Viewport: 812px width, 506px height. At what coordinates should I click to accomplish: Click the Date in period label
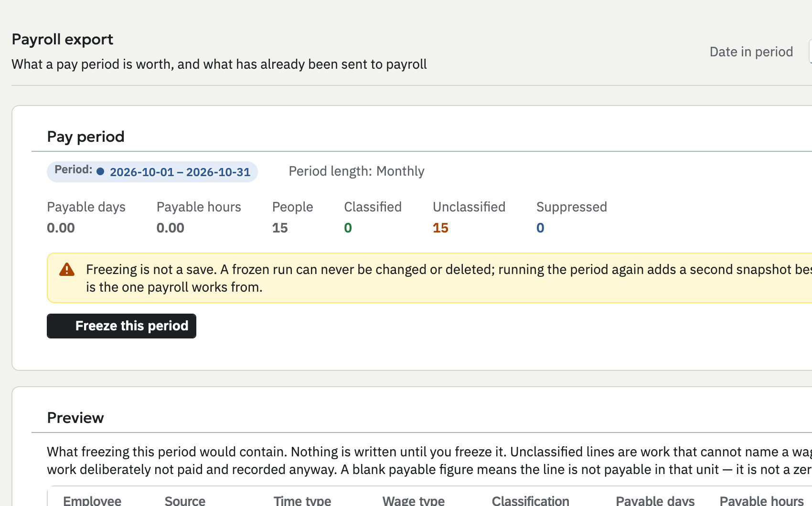pos(751,52)
